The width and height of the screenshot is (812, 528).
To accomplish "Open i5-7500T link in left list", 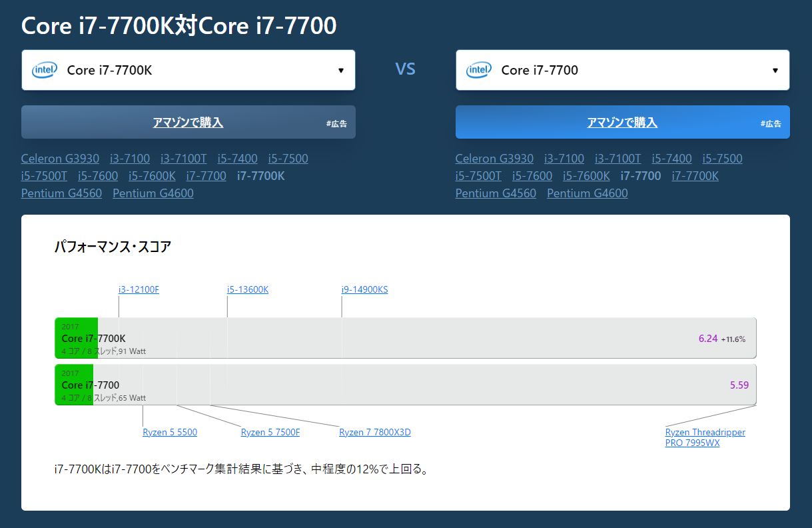I will point(45,176).
